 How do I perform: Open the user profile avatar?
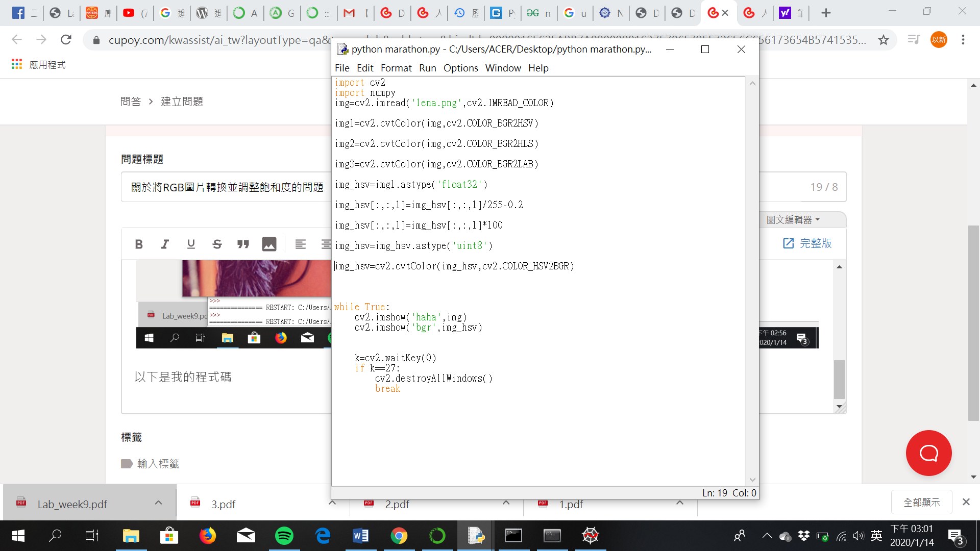[939, 40]
